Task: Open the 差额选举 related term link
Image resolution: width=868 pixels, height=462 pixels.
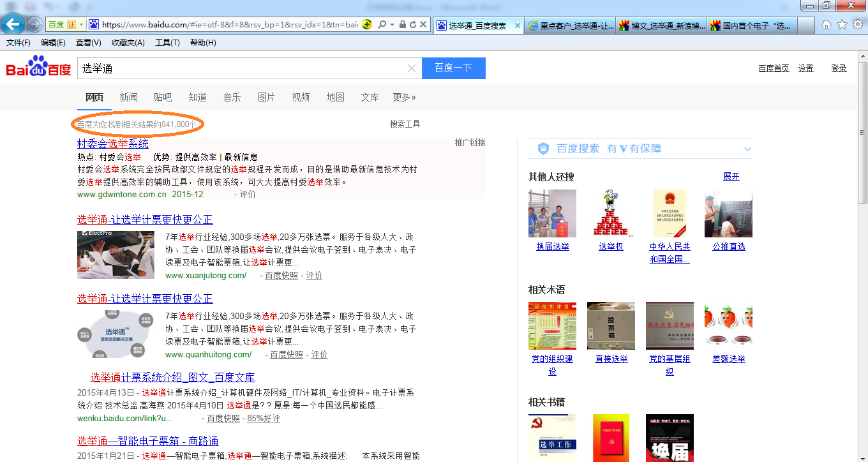Action: 728,359
